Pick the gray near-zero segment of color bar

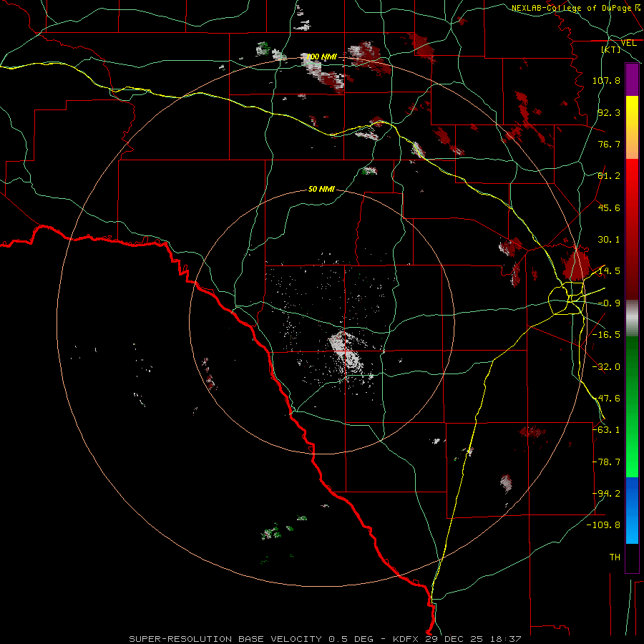[x=632, y=318]
